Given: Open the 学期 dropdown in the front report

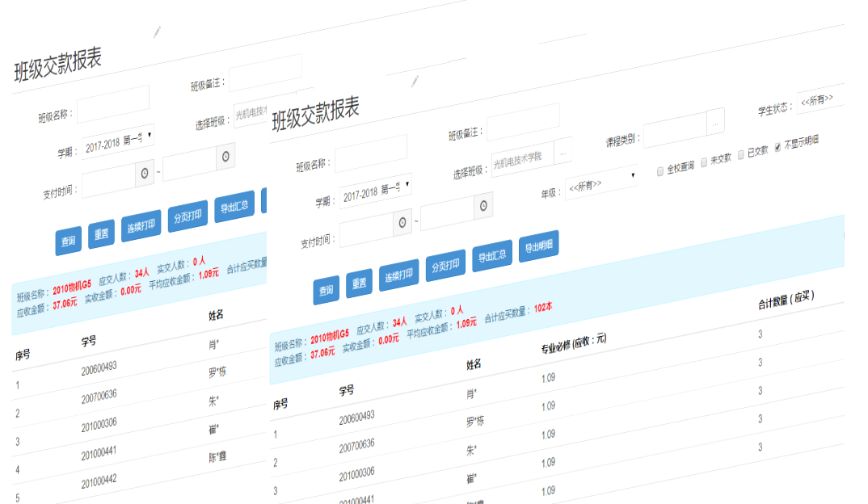Looking at the screenshot, I should point(375,191).
